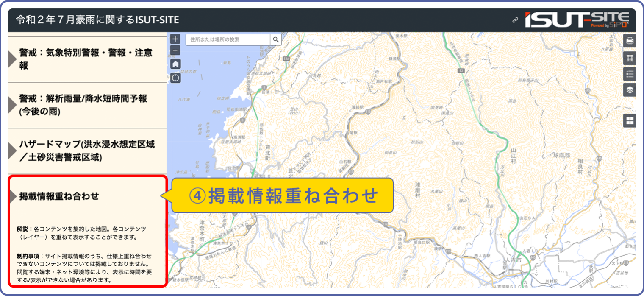The image size is (644, 296).
Task: Open the print tool icon
Action: (630, 41)
